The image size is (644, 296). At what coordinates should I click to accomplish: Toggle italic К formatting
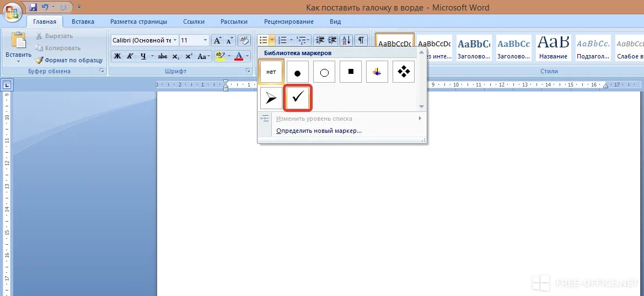tap(130, 56)
